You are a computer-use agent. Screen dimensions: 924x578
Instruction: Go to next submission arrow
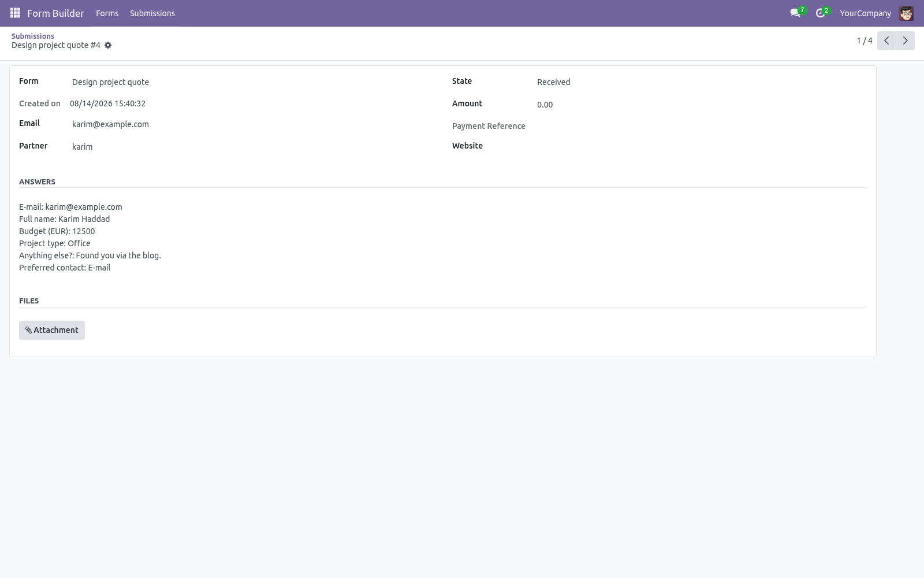click(x=906, y=40)
